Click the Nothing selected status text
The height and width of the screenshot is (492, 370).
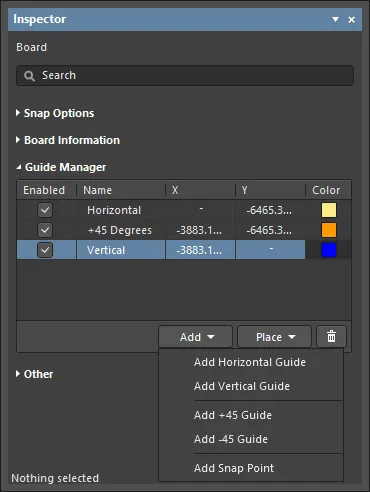pos(55,478)
